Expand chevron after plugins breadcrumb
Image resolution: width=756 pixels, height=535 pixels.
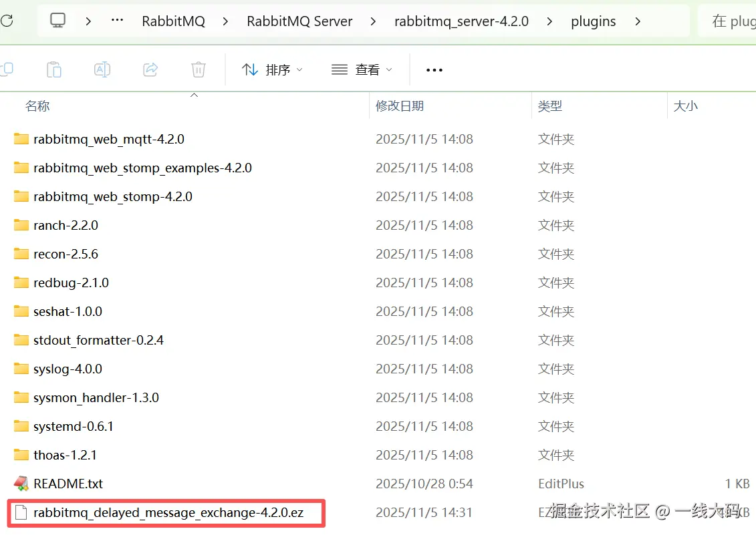click(x=638, y=21)
